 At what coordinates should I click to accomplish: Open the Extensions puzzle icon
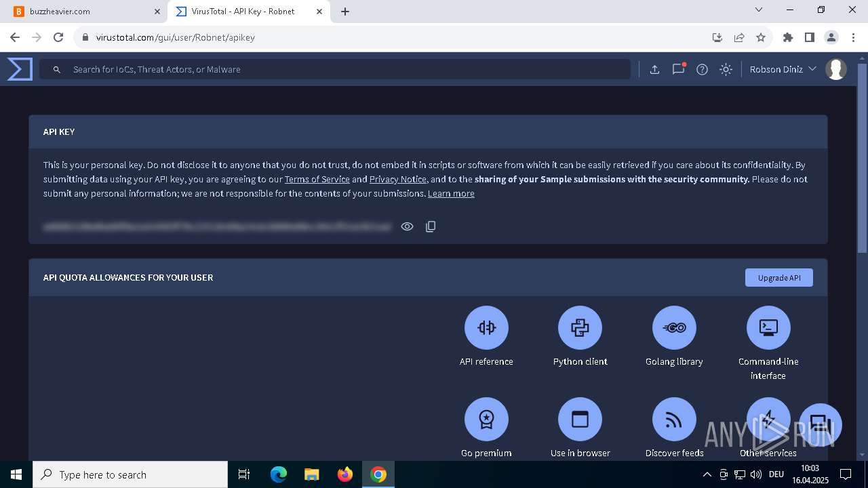tap(788, 37)
